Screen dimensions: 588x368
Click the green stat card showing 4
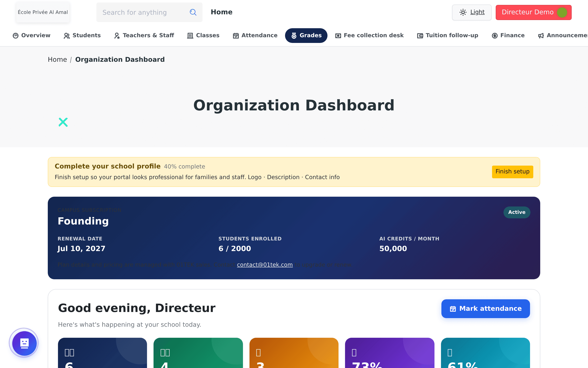pyautogui.click(x=198, y=353)
